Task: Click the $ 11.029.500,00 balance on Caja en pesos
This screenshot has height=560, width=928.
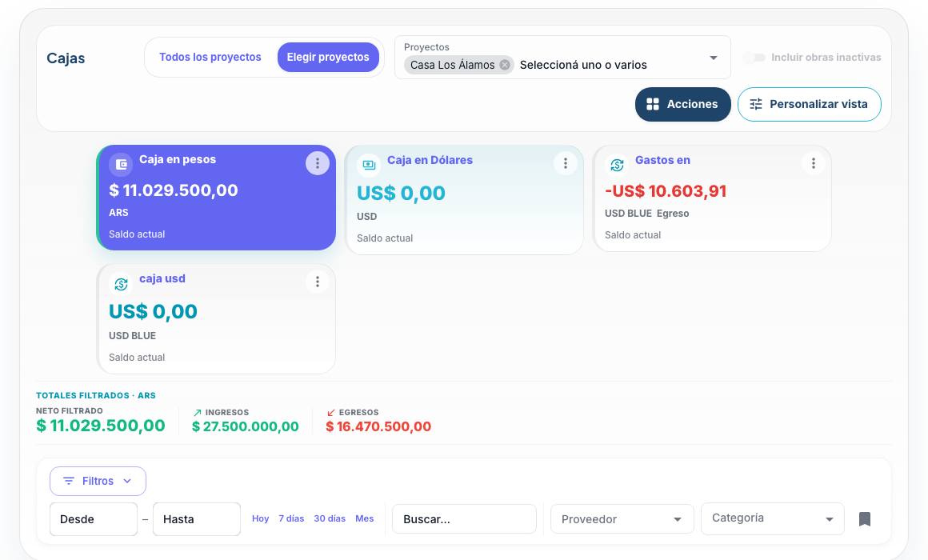Action: click(174, 190)
